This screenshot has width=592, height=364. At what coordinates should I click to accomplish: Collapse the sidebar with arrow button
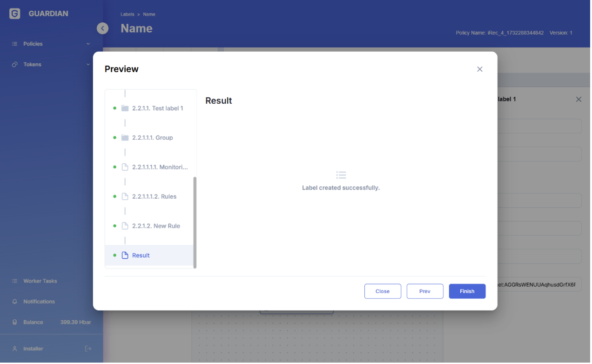102,28
